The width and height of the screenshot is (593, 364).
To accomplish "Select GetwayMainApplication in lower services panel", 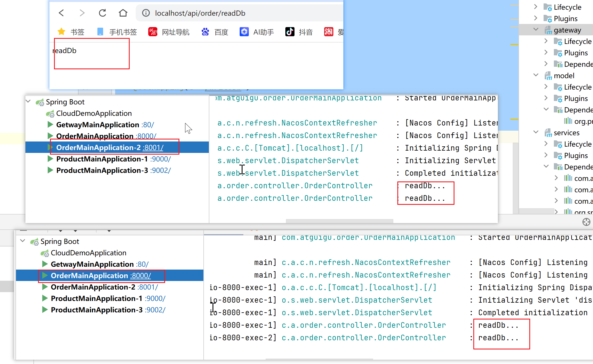I will [x=92, y=264].
